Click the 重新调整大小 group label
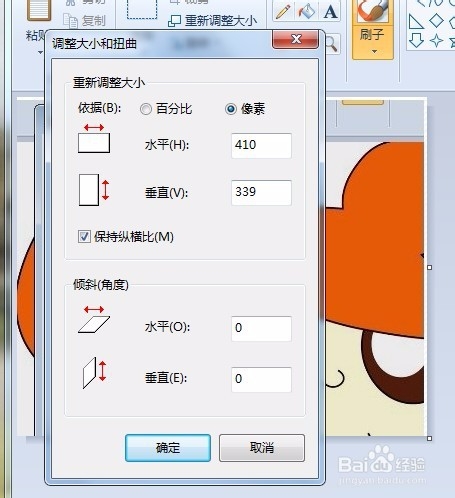This screenshot has height=498, width=455. [109, 82]
